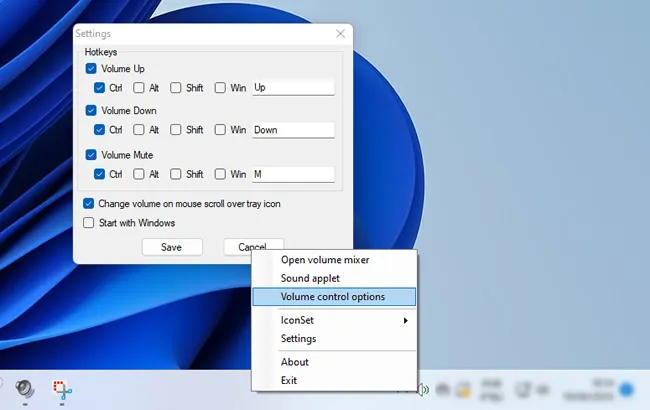
Task: Open the Snipping Tool taskbar icon
Action: pos(62,390)
